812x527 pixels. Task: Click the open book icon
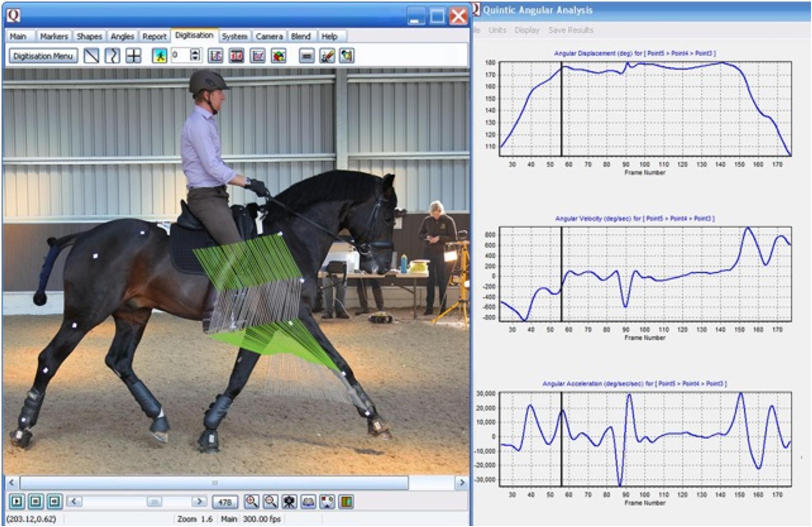coord(308,502)
